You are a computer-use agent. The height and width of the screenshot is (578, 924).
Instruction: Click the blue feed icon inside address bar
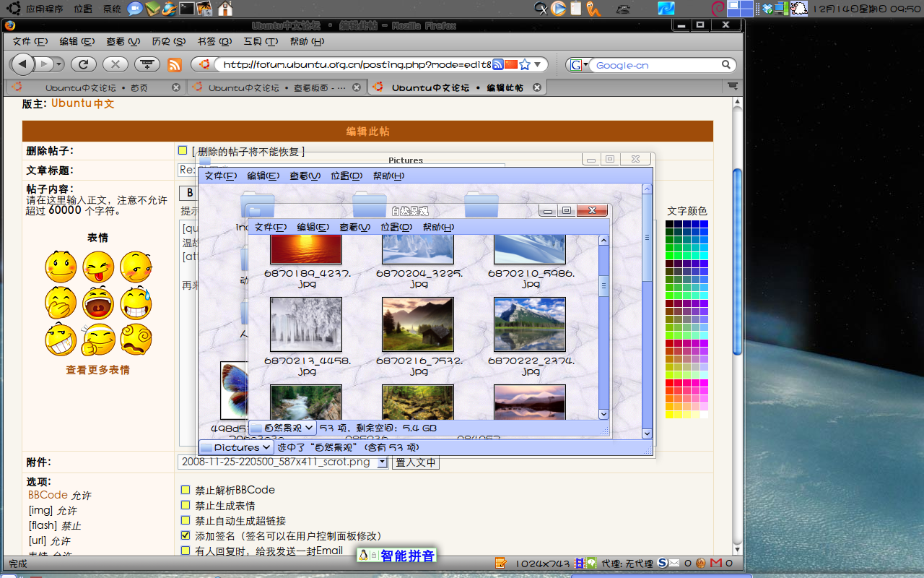tap(498, 64)
